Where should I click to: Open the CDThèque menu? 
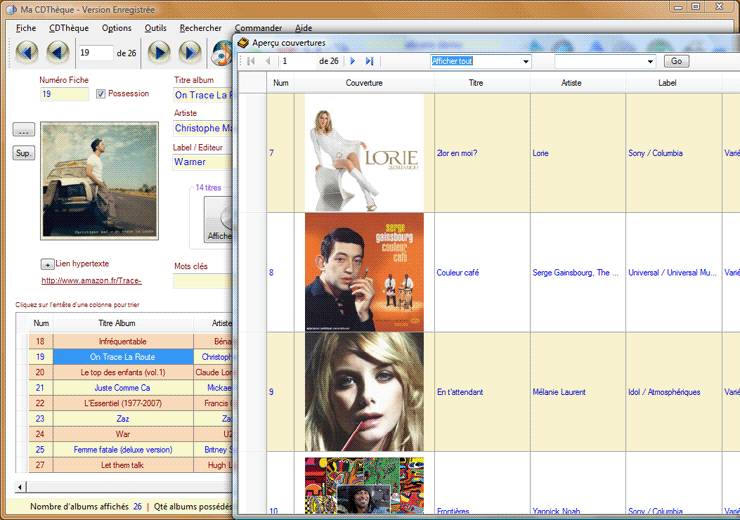69,28
